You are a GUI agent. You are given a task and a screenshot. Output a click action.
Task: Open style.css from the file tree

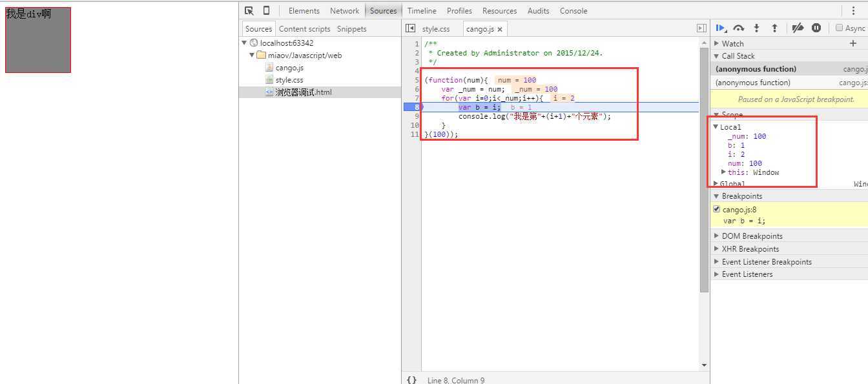point(289,80)
